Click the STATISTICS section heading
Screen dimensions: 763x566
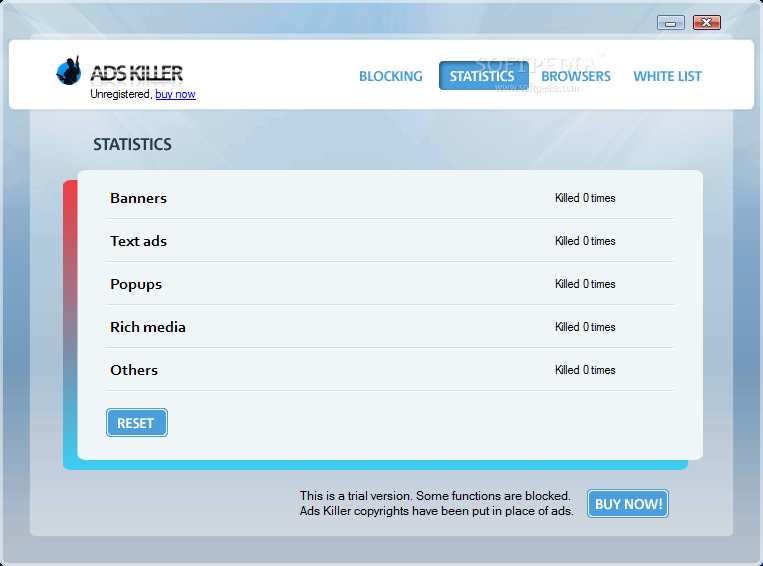[132, 145]
